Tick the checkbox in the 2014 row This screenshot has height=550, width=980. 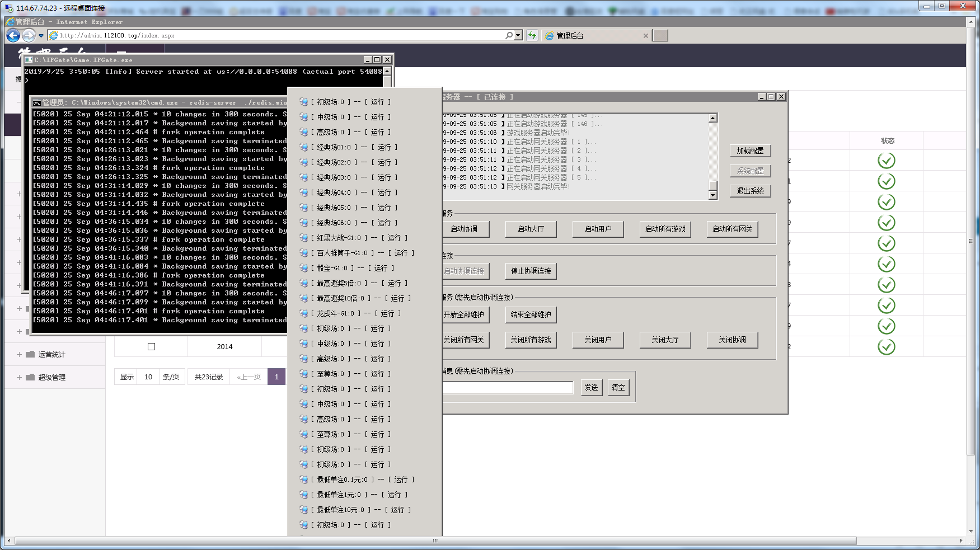coord(151,347)
